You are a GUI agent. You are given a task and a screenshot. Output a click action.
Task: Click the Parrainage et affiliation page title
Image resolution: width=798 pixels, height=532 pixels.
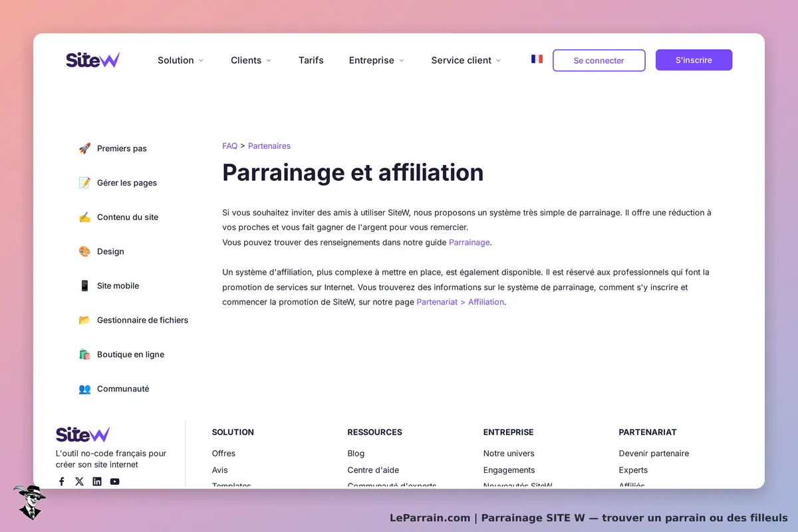[353, 172]
